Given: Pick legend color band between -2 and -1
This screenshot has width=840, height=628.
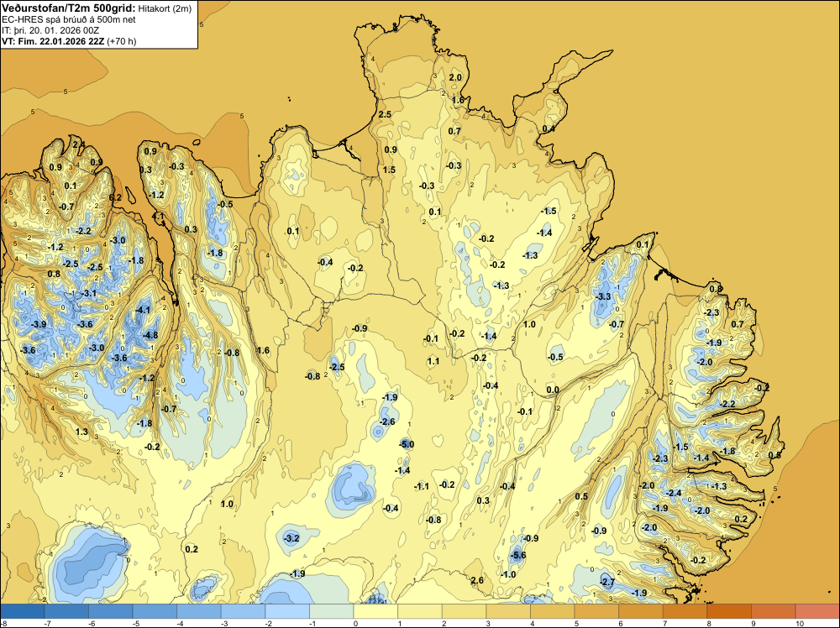Looking at the screenshot, I should pyautogui.click(x=287, y=611).
